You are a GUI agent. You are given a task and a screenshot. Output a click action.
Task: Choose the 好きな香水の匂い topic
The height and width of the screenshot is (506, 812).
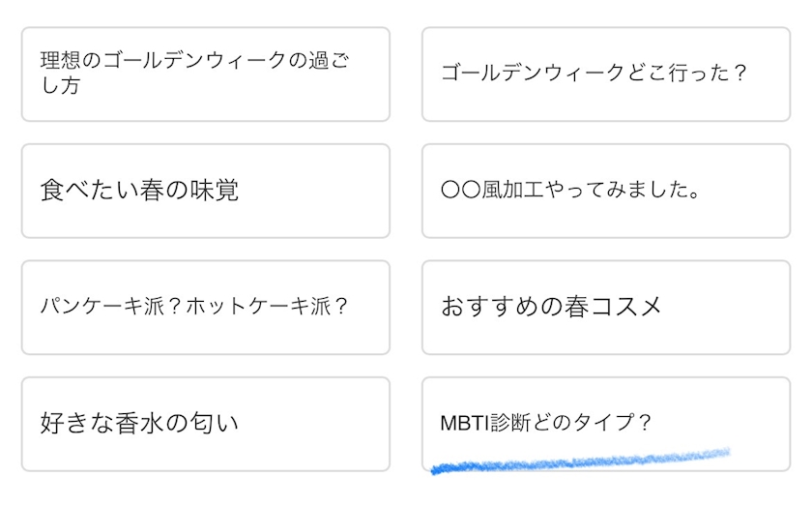coord(205,424)
